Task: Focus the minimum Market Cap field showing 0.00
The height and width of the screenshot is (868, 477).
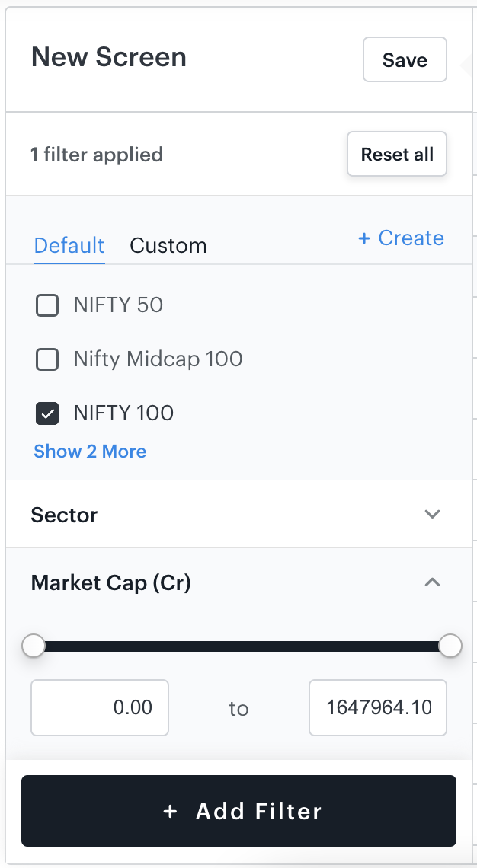Action: click(100, 708)
